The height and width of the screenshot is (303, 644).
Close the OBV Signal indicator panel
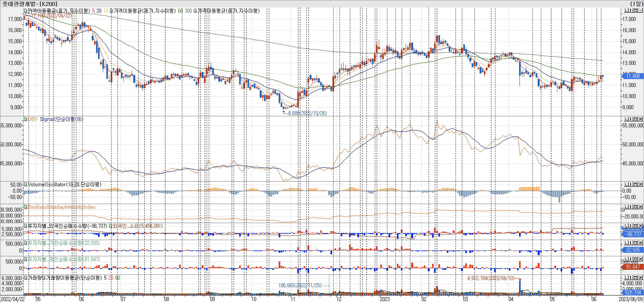(640, 119)
